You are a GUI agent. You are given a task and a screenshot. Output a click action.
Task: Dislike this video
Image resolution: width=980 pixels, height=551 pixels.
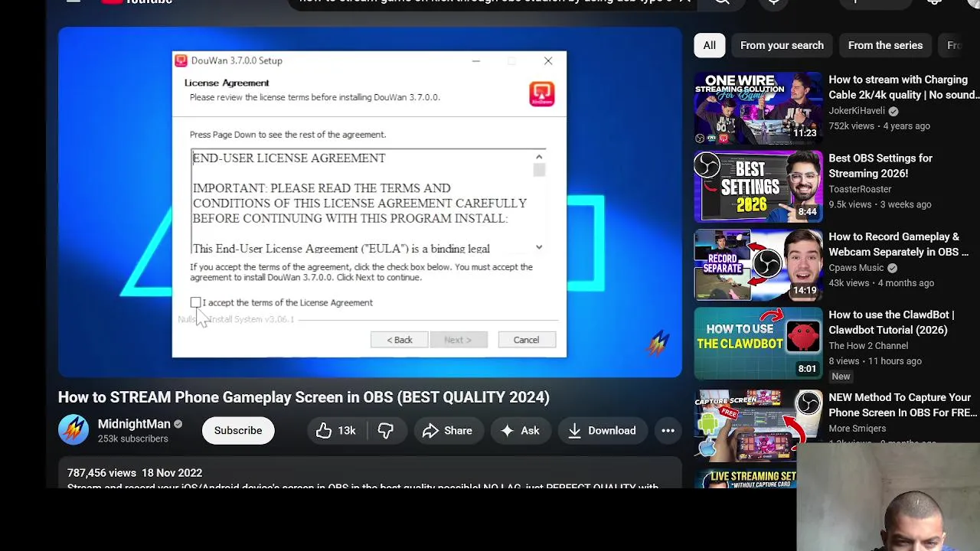click(386, 430)
